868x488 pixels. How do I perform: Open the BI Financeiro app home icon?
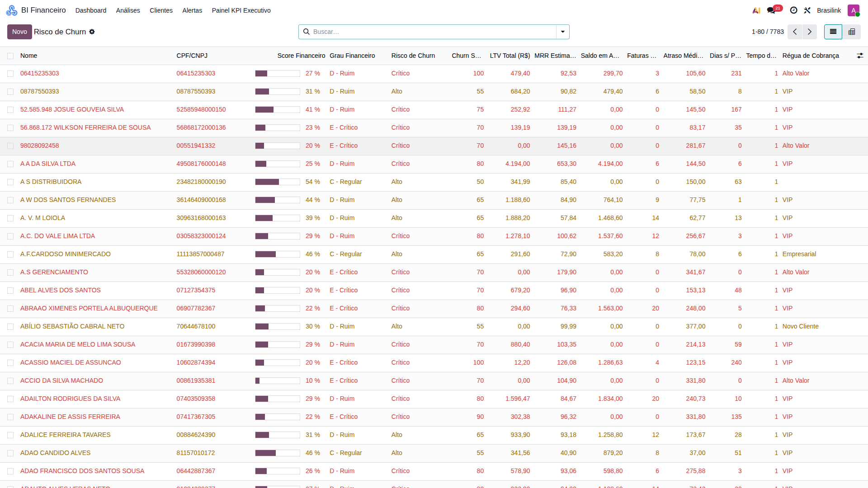tap(12, 10)
